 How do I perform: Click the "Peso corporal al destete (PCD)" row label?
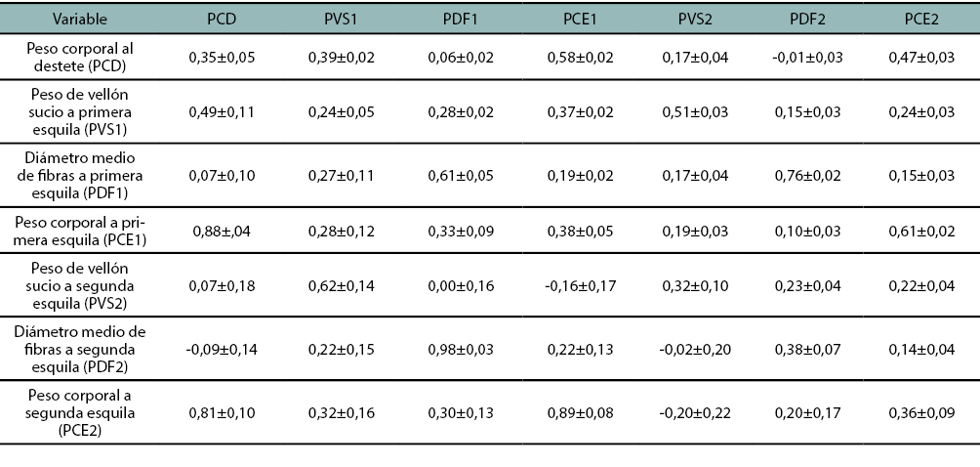pyautogui.click(x=81, y=58)
